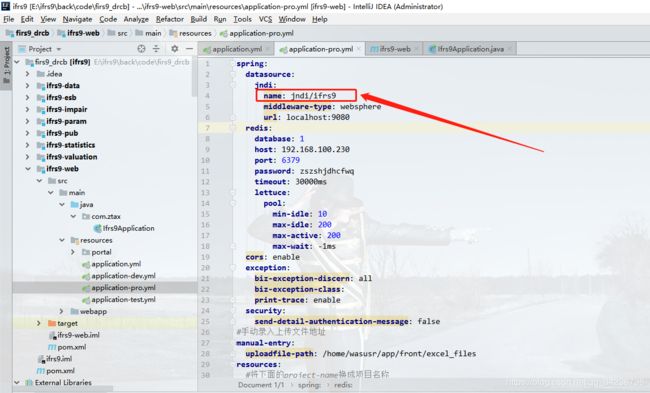
Task: Expand the webapp folder
Action: (x=61, y=311)
